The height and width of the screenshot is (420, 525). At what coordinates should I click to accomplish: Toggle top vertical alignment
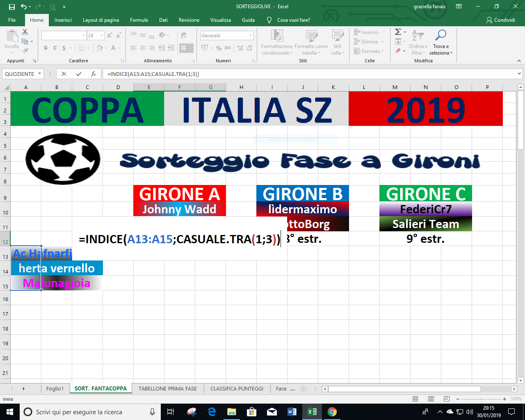coord(134,35)
